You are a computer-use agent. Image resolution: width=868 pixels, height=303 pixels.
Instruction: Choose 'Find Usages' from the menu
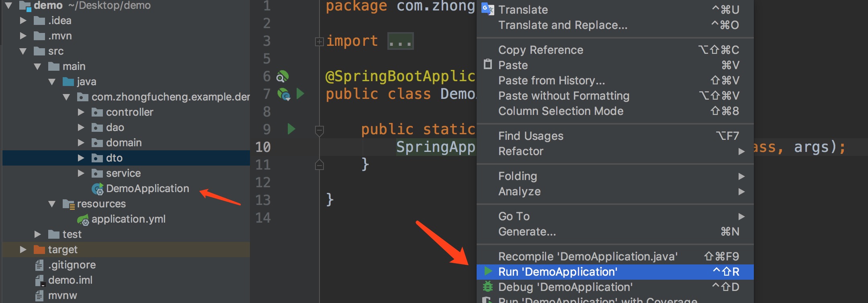point(615,136)
